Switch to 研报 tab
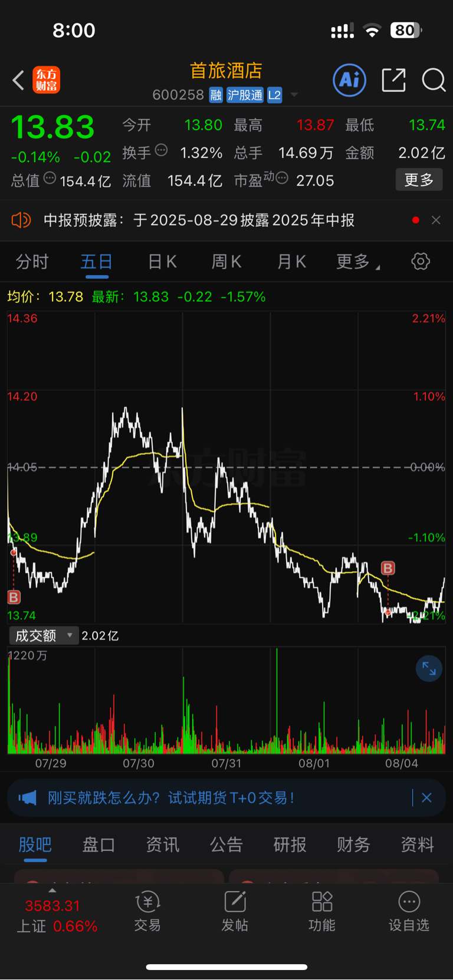Screen dimensions: 453x980 click(290, 844)
